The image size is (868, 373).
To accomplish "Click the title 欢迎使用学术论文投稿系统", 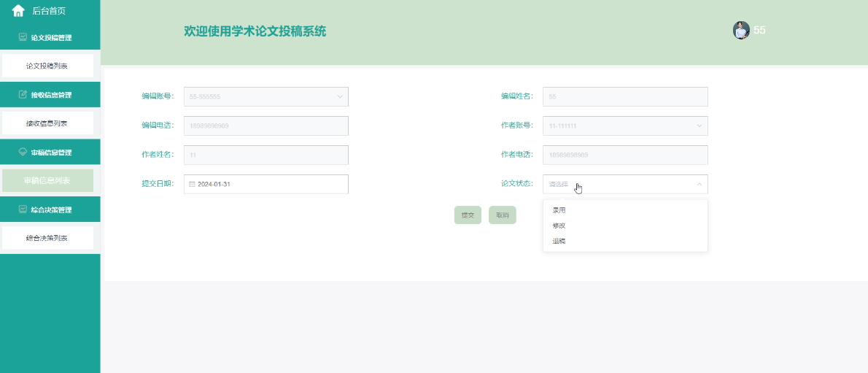I will [x=255, y=31].
